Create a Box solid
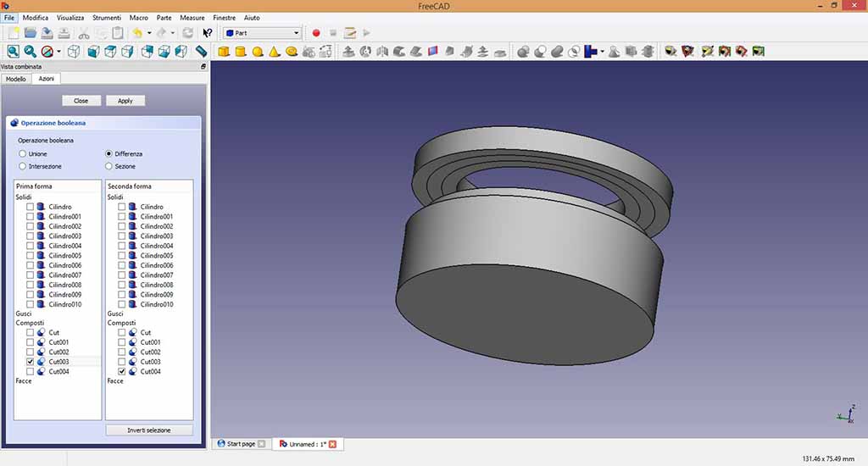868x466 pixels. click(x=224, y=52)
